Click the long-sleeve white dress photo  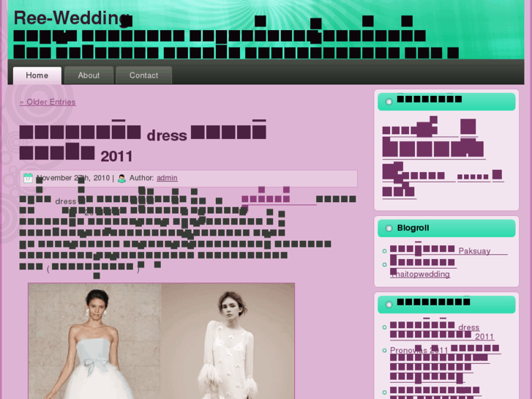point(228,341)
